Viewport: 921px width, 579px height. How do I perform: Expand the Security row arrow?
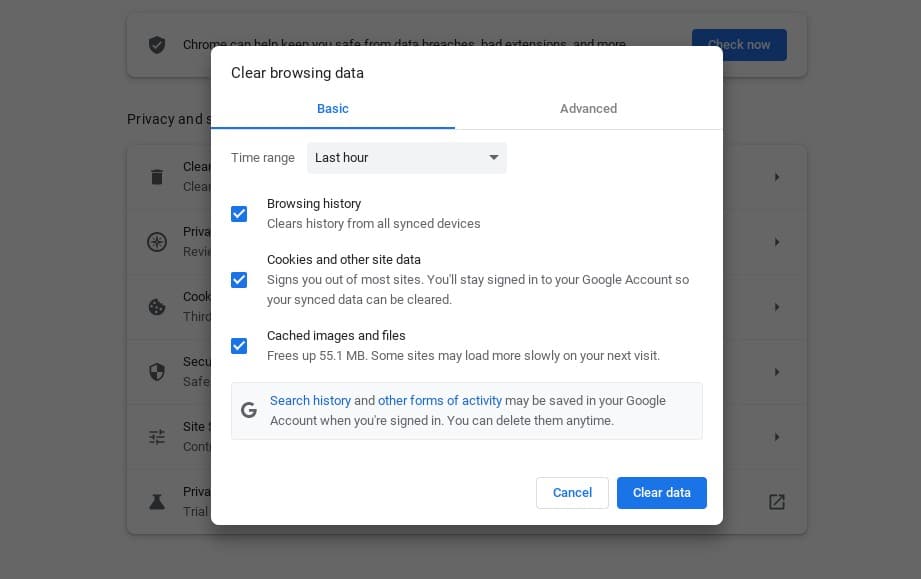point(776,372)
